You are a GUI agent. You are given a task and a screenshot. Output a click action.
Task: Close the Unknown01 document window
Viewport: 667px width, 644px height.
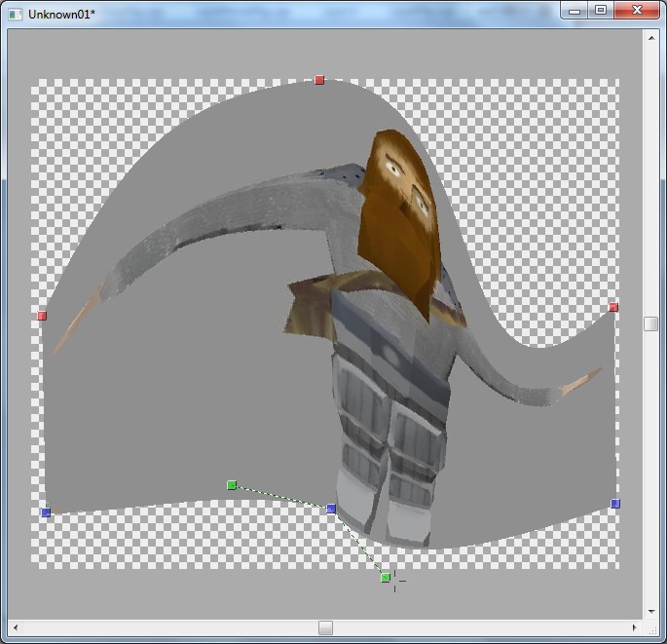(x=637, y=11)
